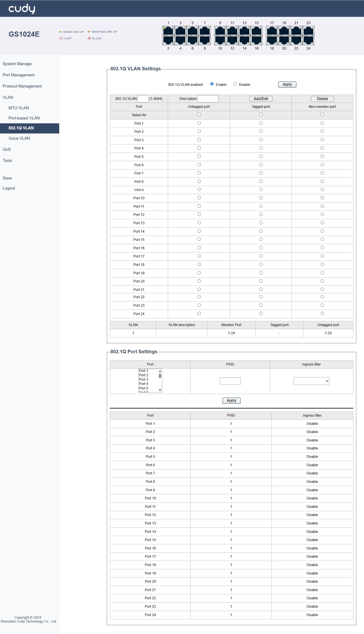Image resolution: width=364 pixels, height=634 pixels.
Task: Check Select All for Untagged port
Action: pyautogui.click(x=199, y=115)
